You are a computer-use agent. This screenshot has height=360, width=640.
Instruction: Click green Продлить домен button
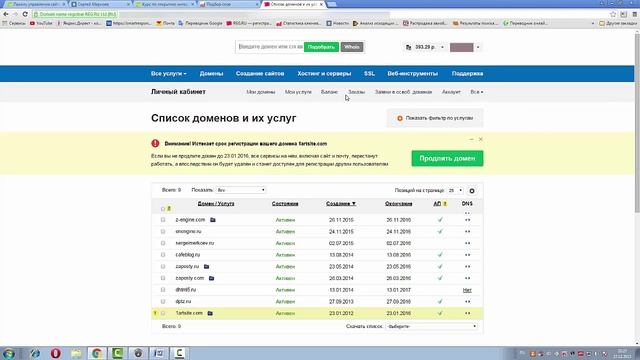[447, 158]
